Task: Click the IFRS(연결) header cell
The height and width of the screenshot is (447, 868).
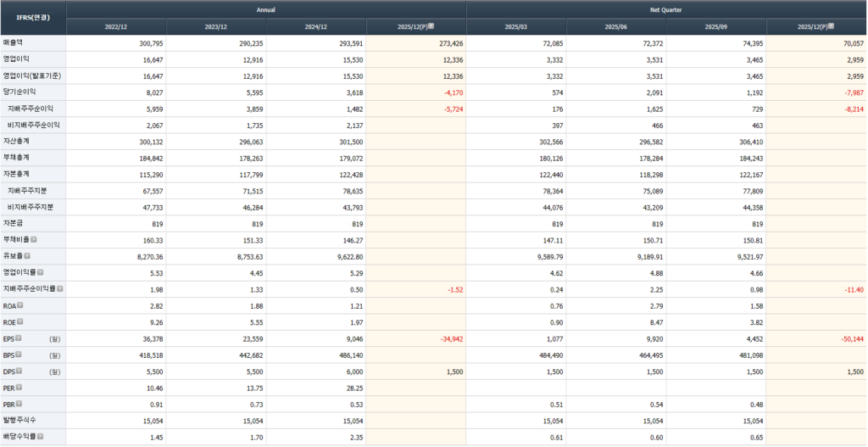Action: click(x=33, y=17)
